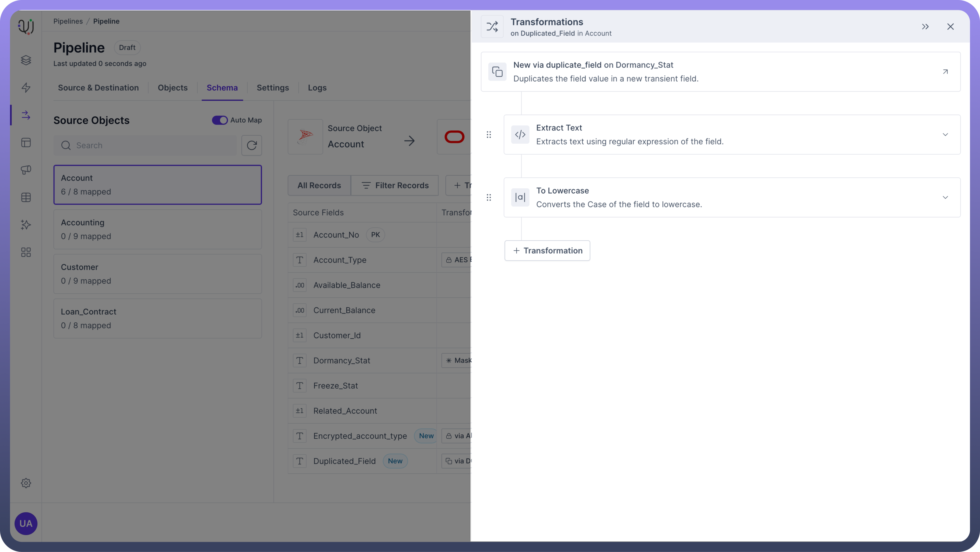
Task: Open Dormancy_Stat source via arrow icon
Action: pyautogui.click(x=945, y=72)
